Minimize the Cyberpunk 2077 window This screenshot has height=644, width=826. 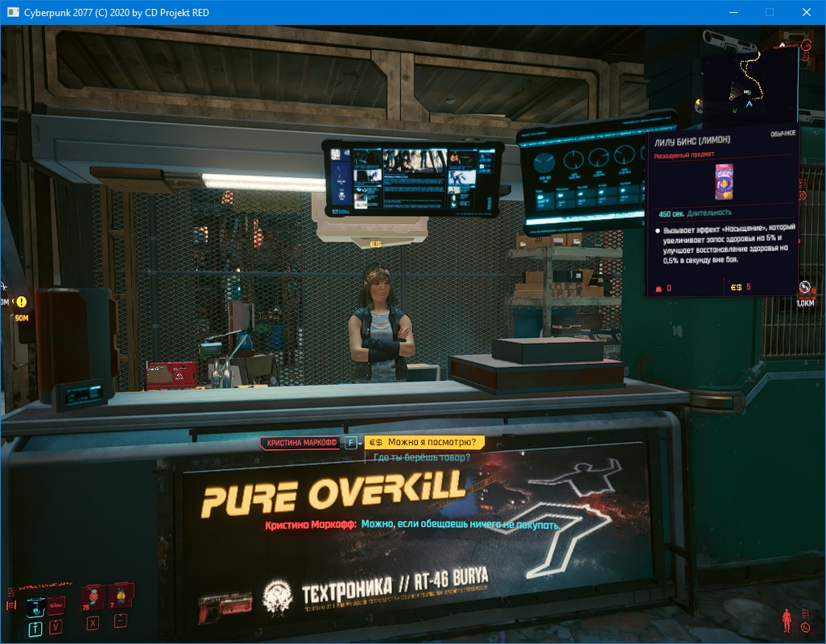point(733,12)
